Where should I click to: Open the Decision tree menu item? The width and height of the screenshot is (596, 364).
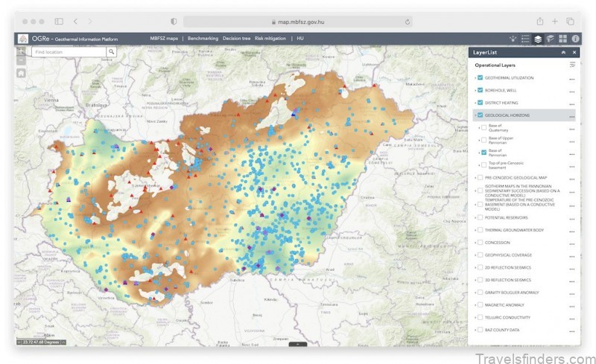coord(235,38)
